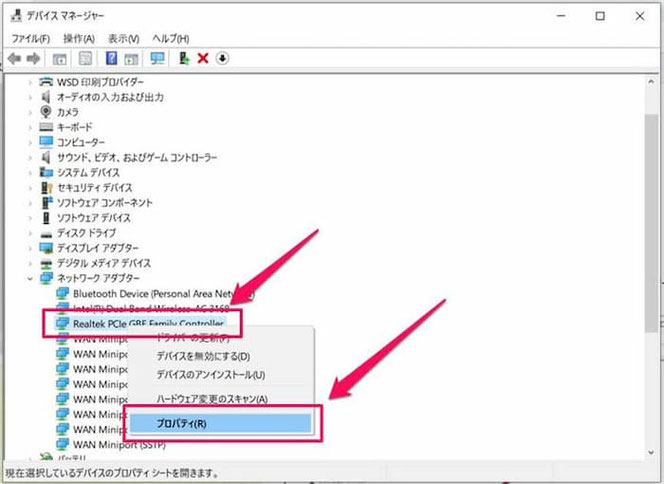
Task: Click the セキュリティ デバイス key icon
Action: click(47, 187)
